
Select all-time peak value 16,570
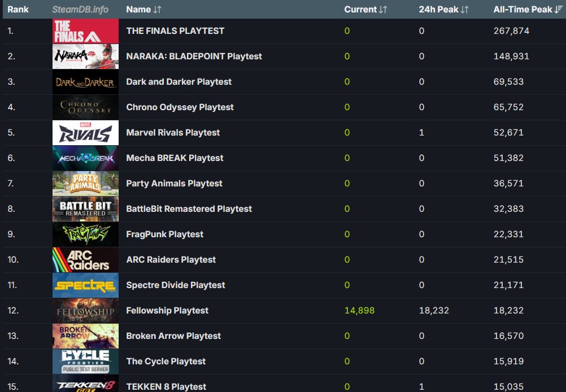[x=508, y=336]
